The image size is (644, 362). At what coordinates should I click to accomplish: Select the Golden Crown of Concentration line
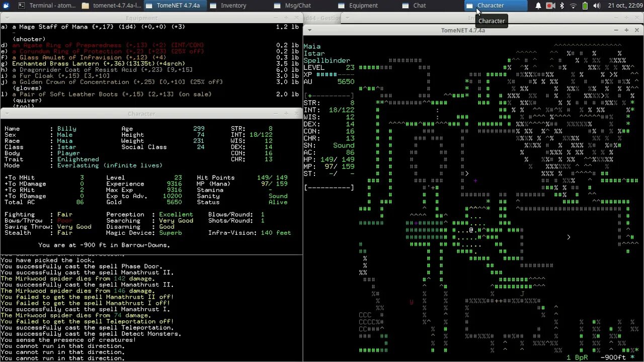point(151,82)
